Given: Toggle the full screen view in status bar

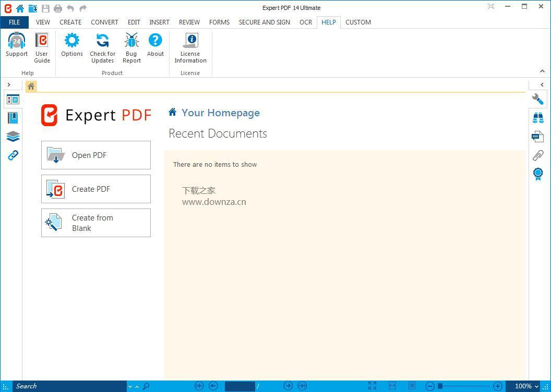Looking at the screenshot, I should (x=372, y=386).
